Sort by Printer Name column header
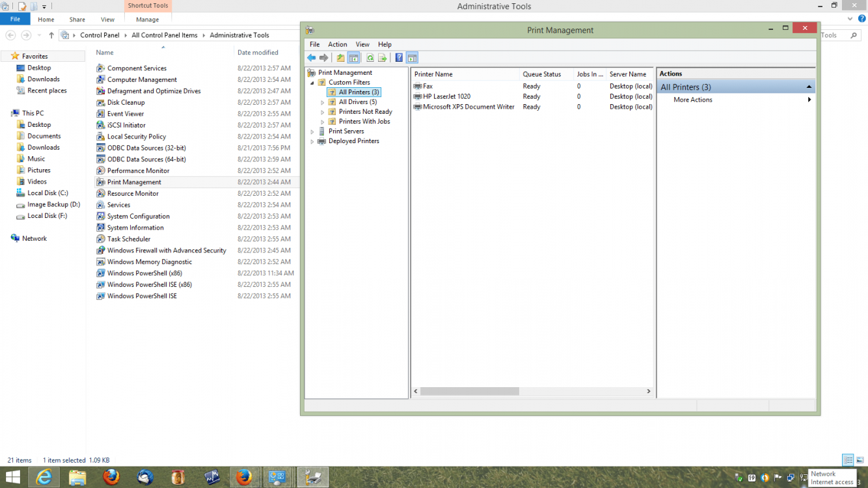This screenshot has width=868, height=488. coord(465,74)
